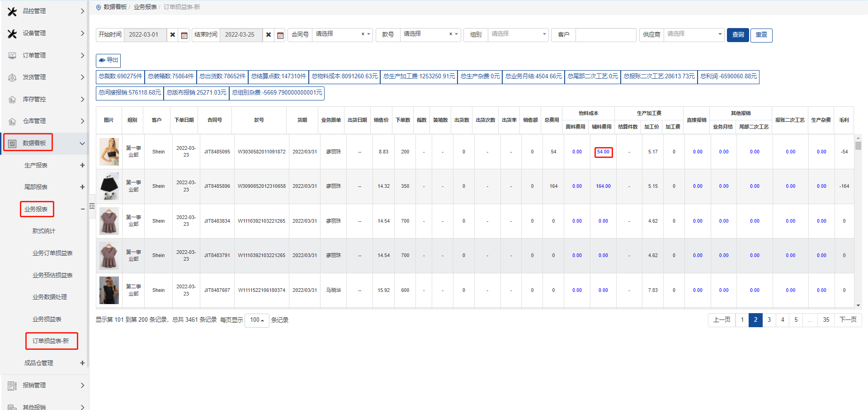Click the 库存管控 sidebar icon

pyautogui.click(x=12, y=100)
